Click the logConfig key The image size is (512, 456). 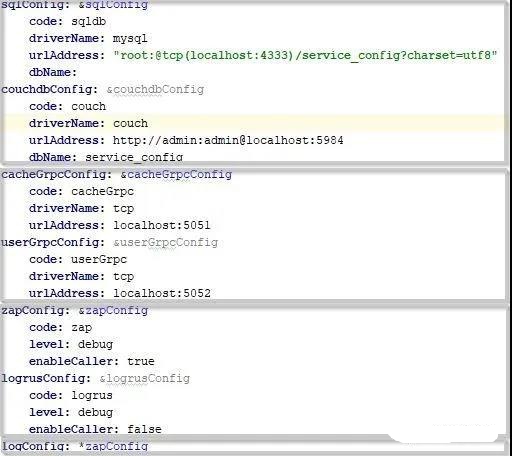tap(35, 446)
